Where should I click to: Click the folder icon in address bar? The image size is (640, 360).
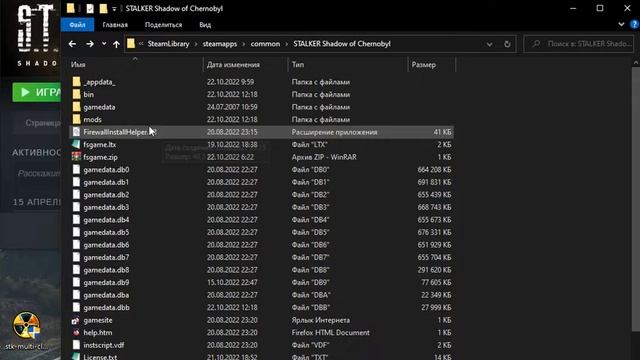131,44
